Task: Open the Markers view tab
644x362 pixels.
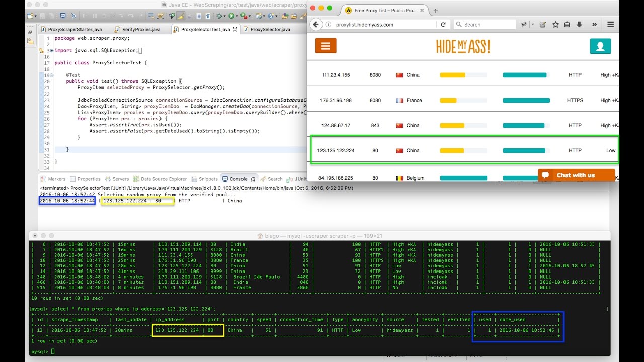Action: coord(53,179)
